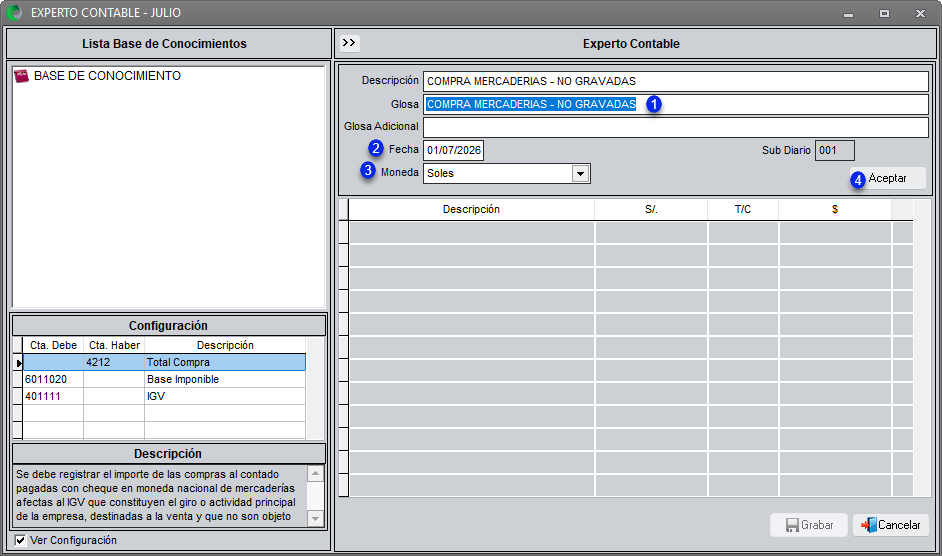942x556 pixels.
Task: Click the Sub Diario field
Action: coord(834,150)
